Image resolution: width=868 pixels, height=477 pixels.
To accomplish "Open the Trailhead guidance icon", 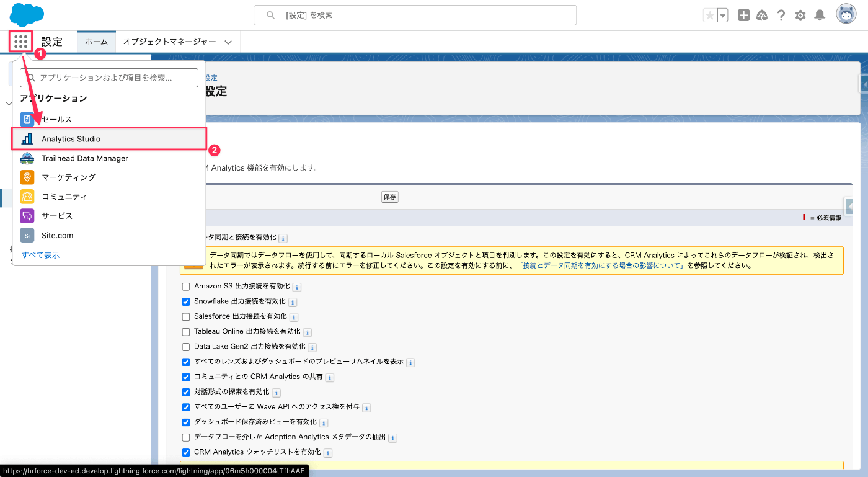I will pos(763,16).
